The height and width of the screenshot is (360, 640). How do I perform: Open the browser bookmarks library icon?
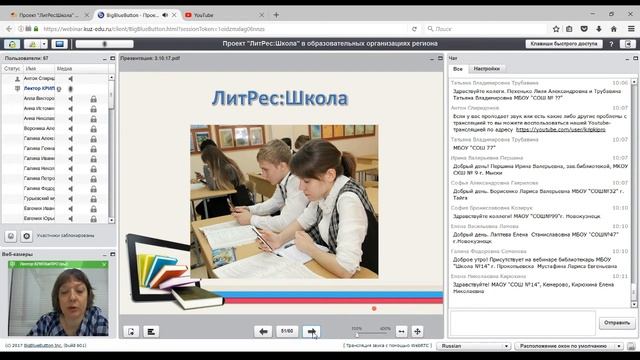(x=569, y=29)
